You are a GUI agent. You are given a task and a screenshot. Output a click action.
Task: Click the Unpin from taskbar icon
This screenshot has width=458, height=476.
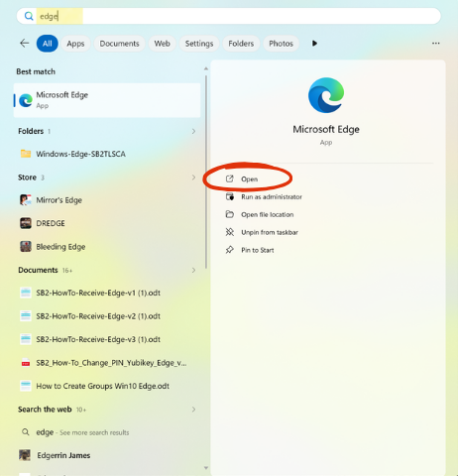[230, 232]
